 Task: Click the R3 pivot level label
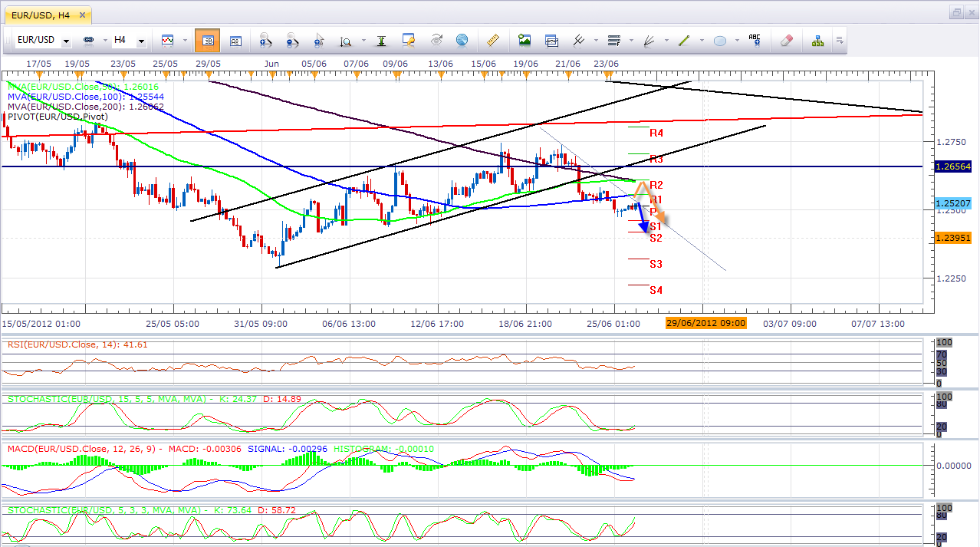[656, 159]
